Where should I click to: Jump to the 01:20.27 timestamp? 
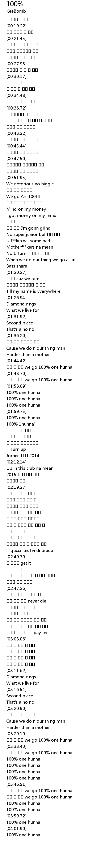point(16,272)
